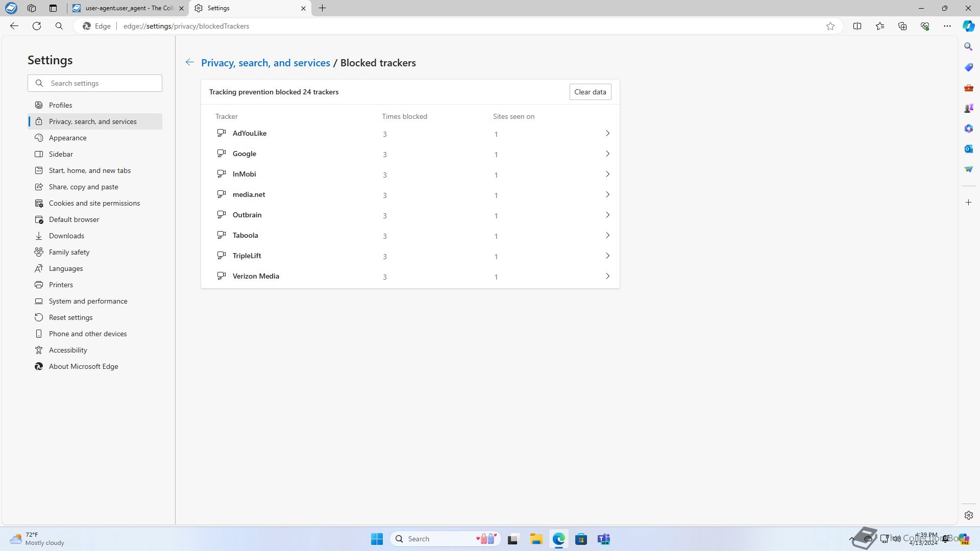
Task: Refresh the current page
Action: pyautogui.click(x=37, y=26)
